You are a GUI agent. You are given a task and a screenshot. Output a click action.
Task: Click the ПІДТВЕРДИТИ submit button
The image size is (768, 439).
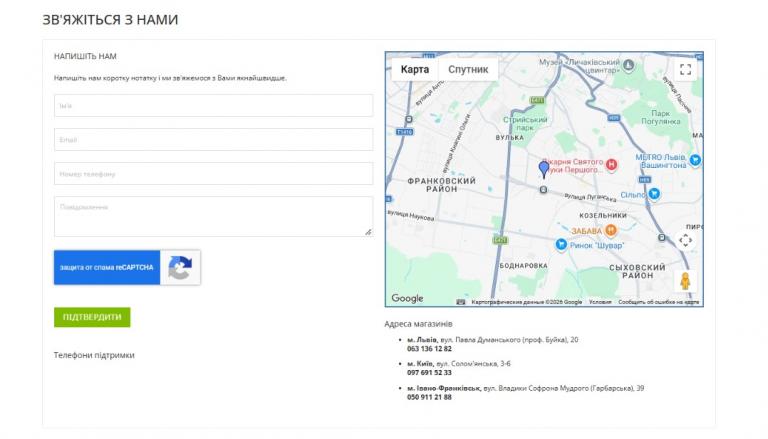[92, 317]
